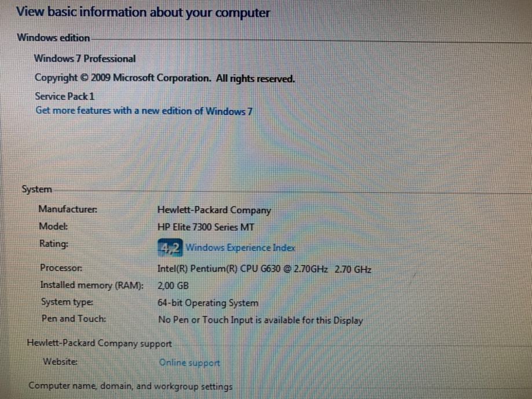Click the Processor: label

click(61, 268)
